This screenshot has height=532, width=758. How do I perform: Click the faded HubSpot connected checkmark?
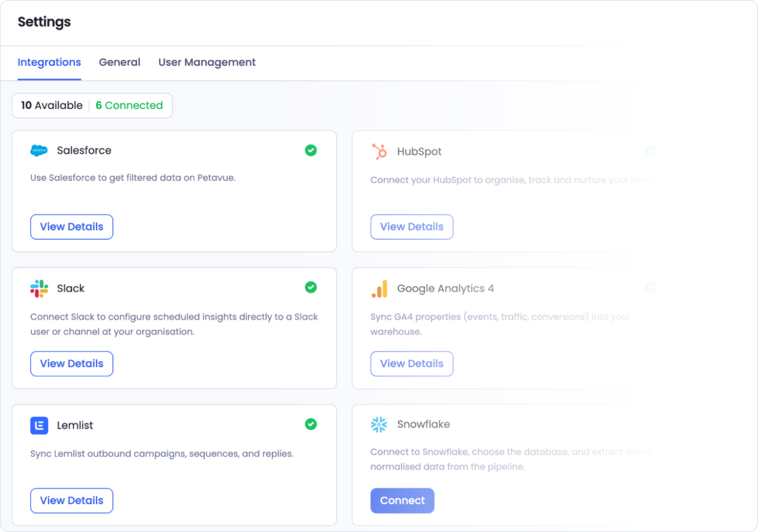pyautogui.click(x=651, y=150)
